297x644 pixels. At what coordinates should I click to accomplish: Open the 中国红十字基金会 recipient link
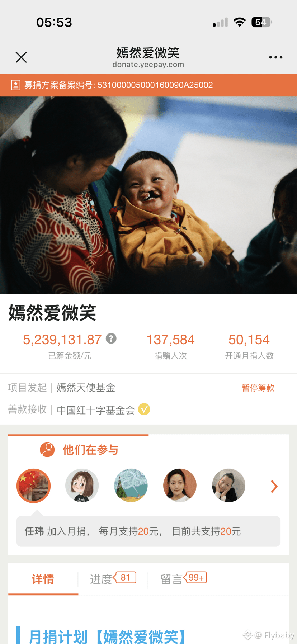96,410
